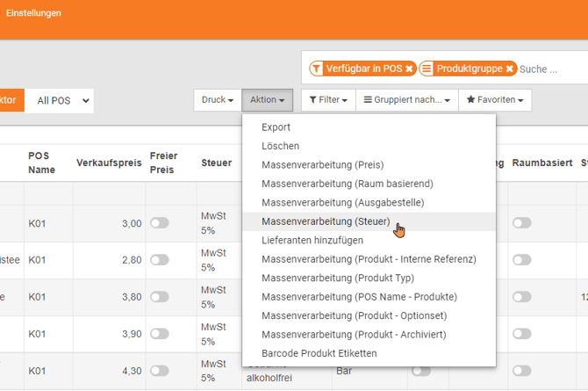Click the funnel icon on 'Verfügbar in POS' tag
This screenshot has width=588, height=391.
(x=316, y=69)
